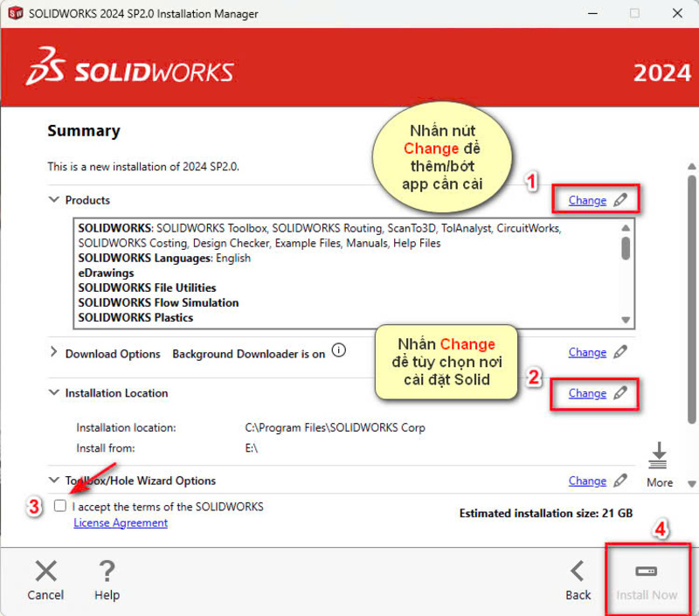
Task: Click the info icon next to Background Downloader
Action: click(x=339, y=350)
